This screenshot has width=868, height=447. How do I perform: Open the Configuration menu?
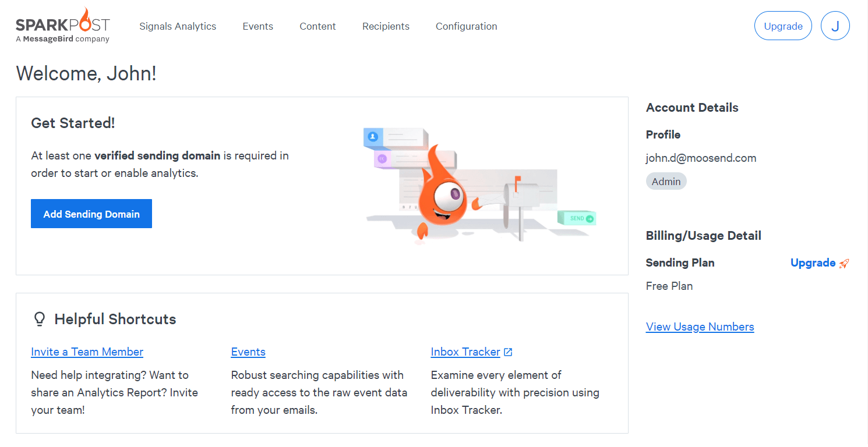coord(466,26)
